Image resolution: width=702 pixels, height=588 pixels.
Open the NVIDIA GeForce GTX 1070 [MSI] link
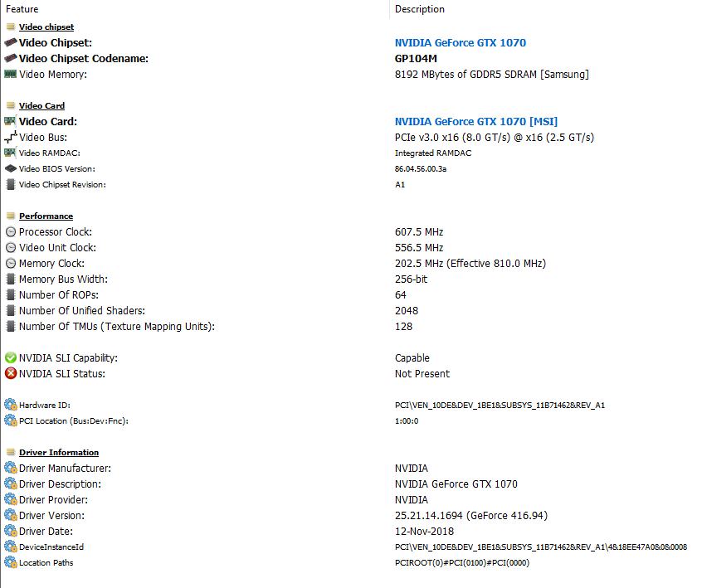click(x=476, y=122)
